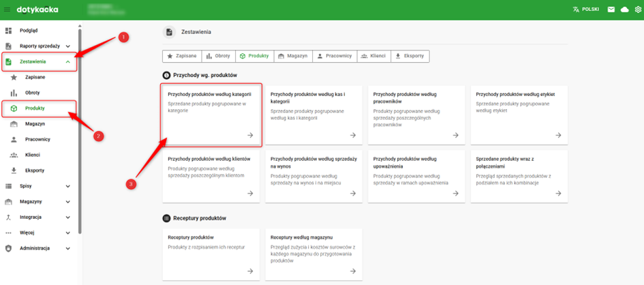The image size is (644, 285).
Task: Click the Raporty sprzedaży sidebar icon
Action: click(x=8, y=46)
